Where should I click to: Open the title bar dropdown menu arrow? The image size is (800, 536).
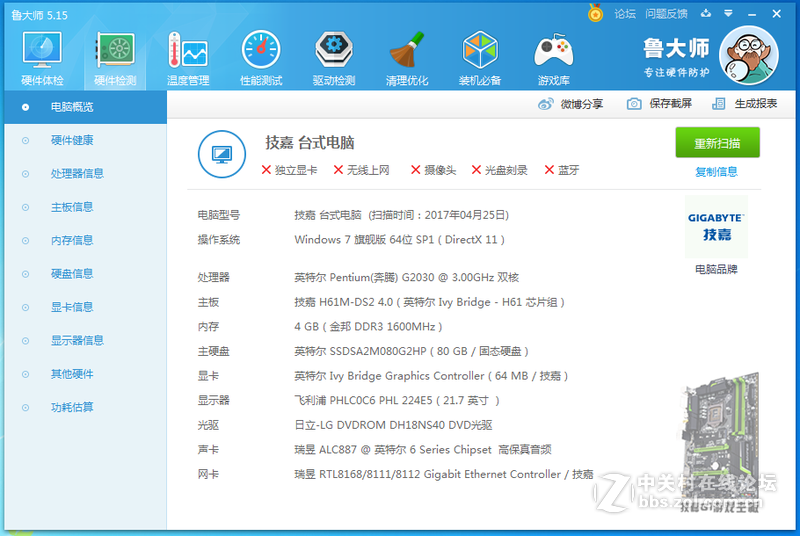[729, 14]
